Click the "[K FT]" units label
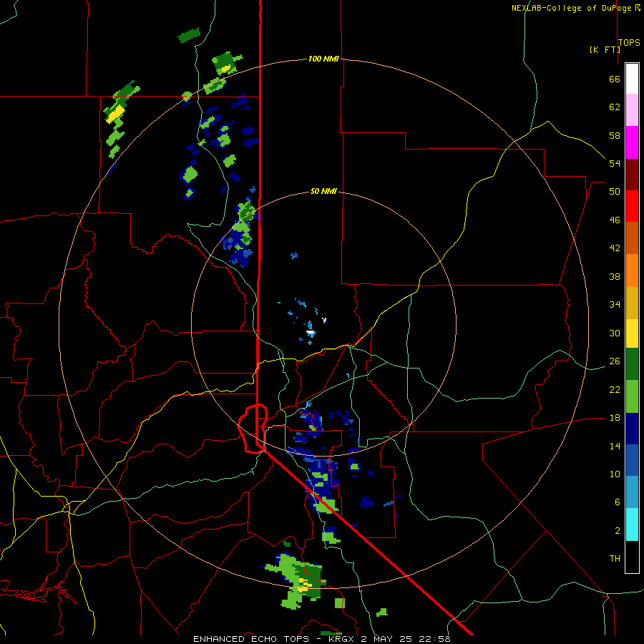Image resolution: width=644 pixels, height=644 pixels. click(x=605, y=49)
